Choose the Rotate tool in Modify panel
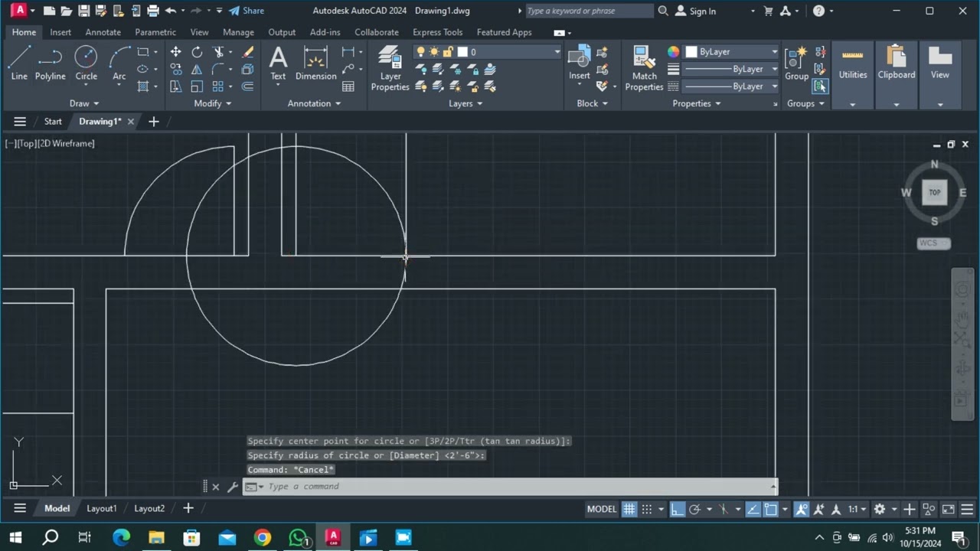Image resolution: width=980 pixels, height=551 pixels. click(x=197, y=52)
